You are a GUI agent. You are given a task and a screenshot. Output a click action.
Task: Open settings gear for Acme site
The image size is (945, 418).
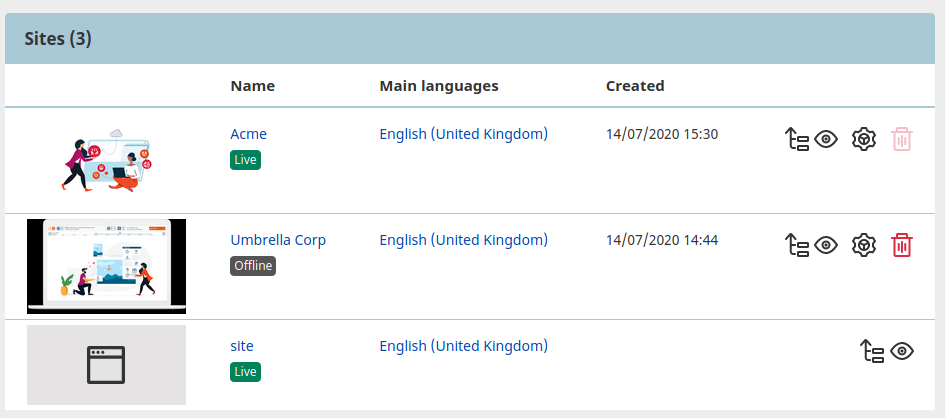(864, 139)
